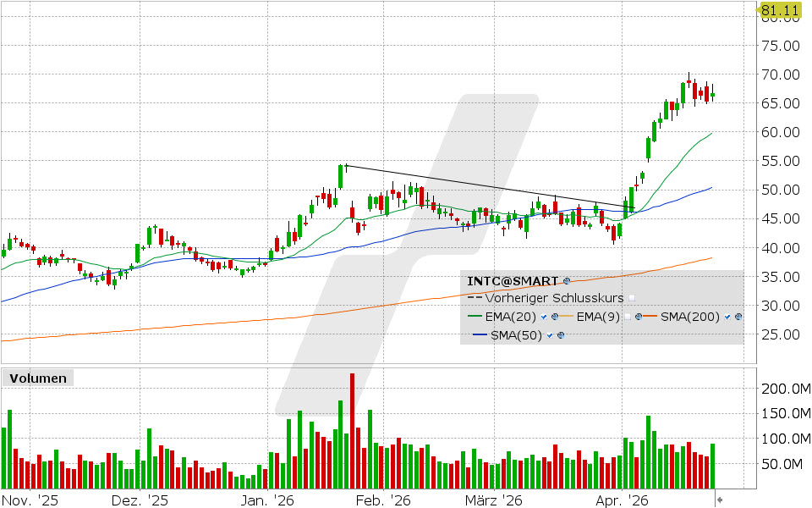The image size is (812, 508).
Task: Open the SMA(200) settings icon
Action: pyautogui.click(x=738, y=317)
